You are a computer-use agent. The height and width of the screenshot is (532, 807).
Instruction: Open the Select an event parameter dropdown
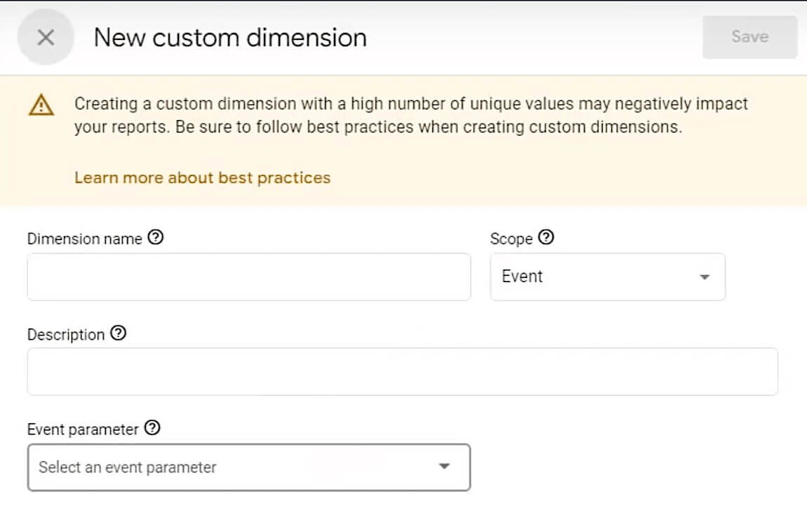(x=248, y=467)
